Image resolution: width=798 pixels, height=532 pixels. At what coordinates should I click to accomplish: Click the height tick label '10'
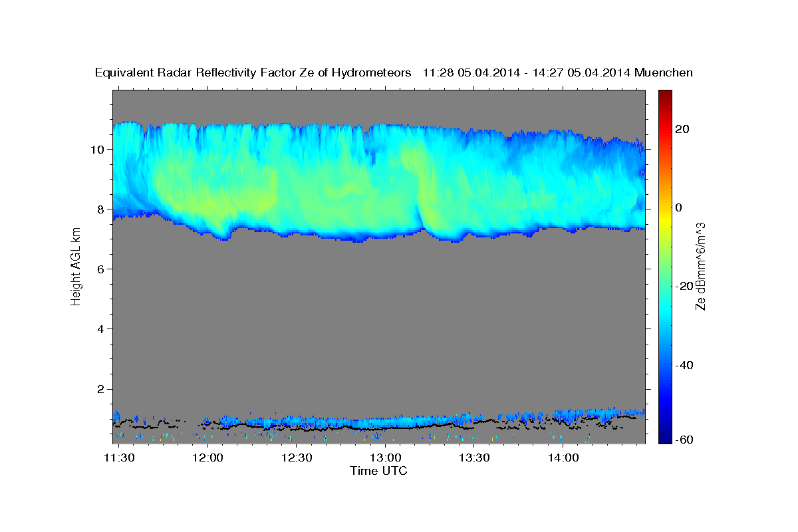(98, 150)
